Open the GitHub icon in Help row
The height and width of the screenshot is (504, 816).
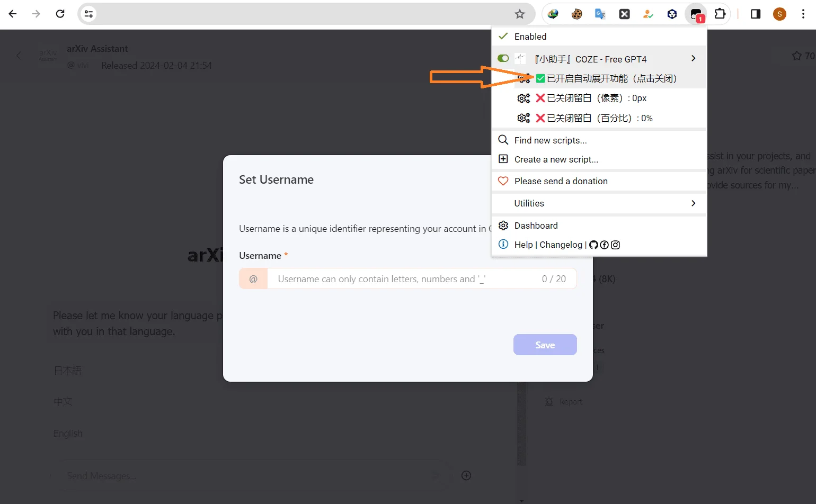pyautogui.click(x=593, y=245)
